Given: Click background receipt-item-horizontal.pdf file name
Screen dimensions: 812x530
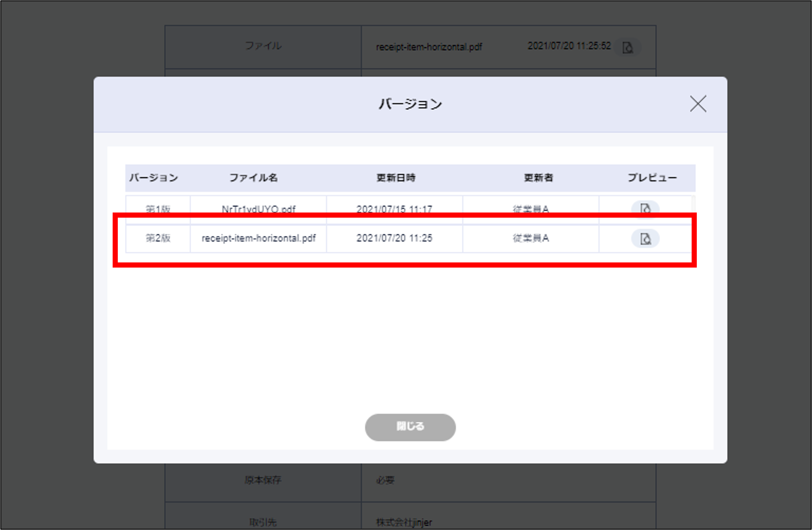Looking at the screenshot, I should pos(429,47).
